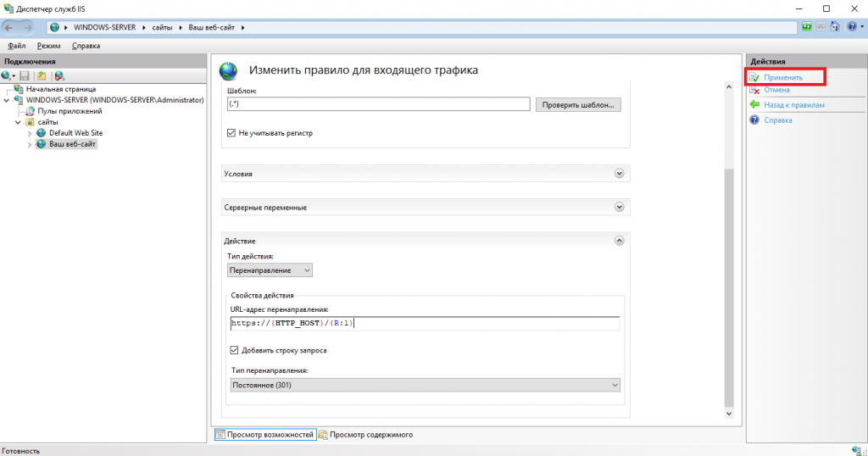868x456 pixels.
Task: Collapse the Действие section
Action: (619, 241)
